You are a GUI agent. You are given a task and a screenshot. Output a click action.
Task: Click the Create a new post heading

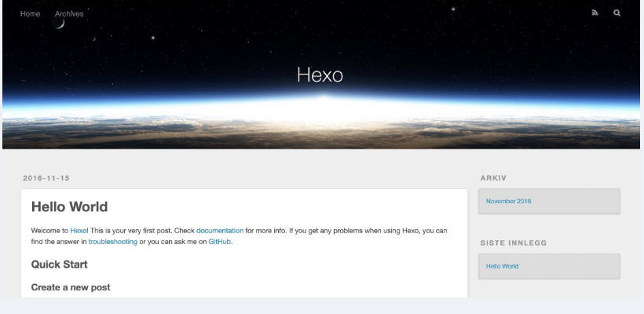coord(71,287)
